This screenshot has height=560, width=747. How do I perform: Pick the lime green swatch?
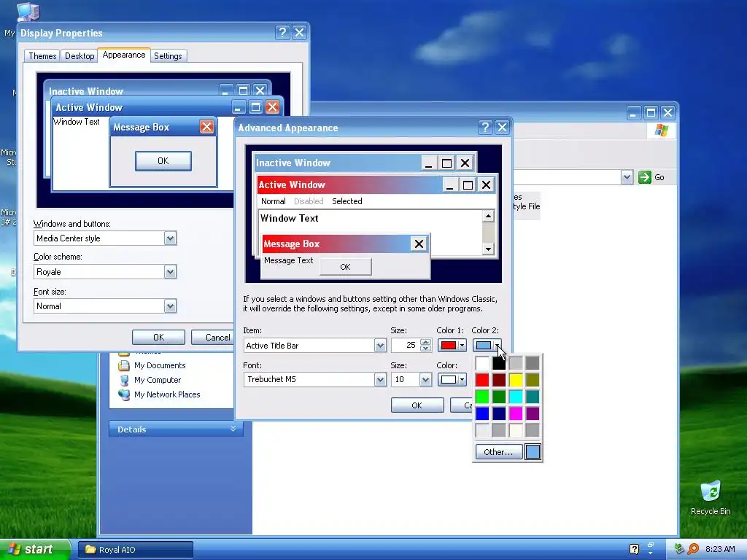coord(482,397)
